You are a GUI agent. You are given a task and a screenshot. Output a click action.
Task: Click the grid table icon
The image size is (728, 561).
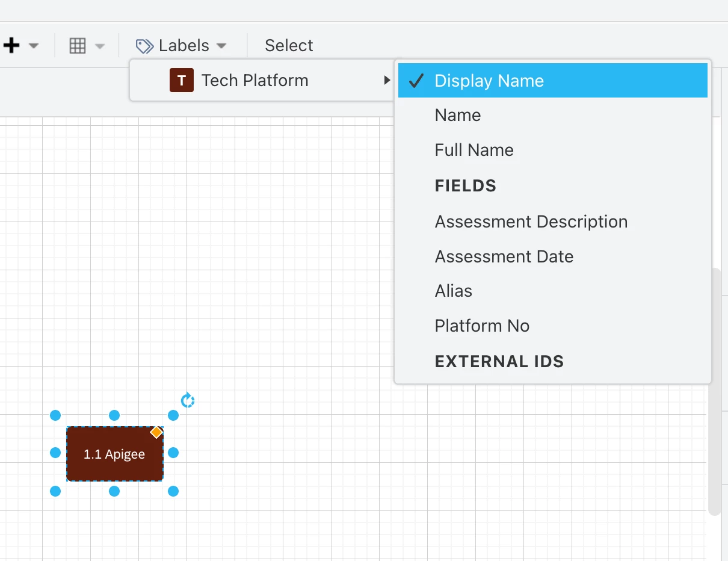78,46
